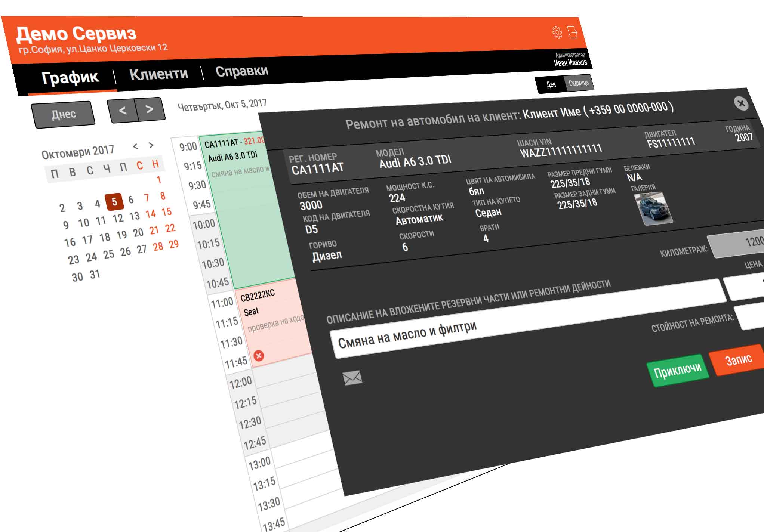Show previous month in mini calendar
764x532 pixels.
click(136, 146)
